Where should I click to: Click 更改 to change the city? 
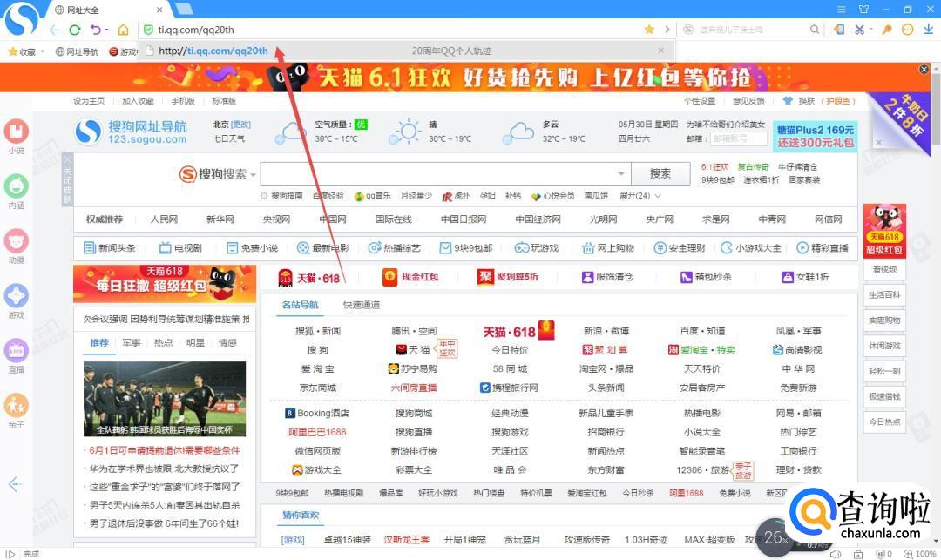pos(240,125)
